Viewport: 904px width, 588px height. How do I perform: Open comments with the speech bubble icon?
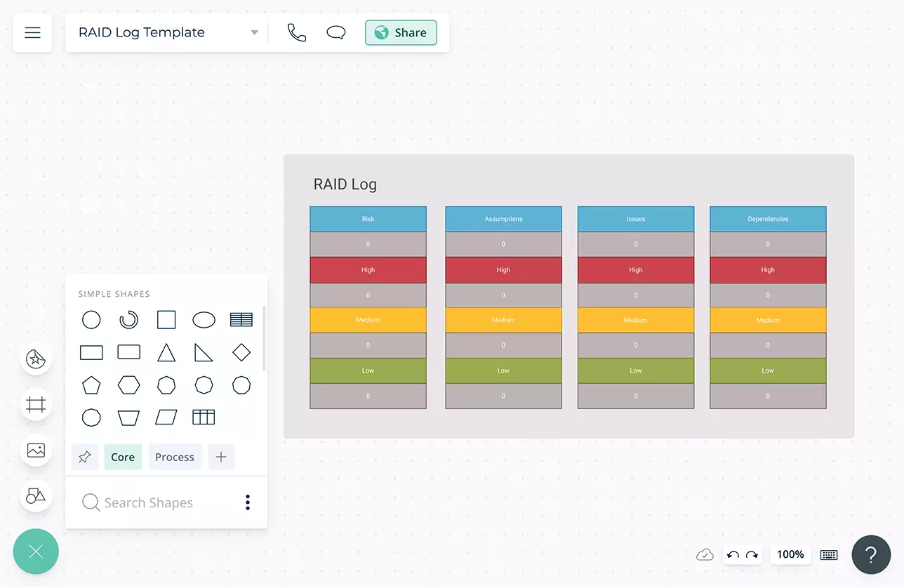[336, 33]
